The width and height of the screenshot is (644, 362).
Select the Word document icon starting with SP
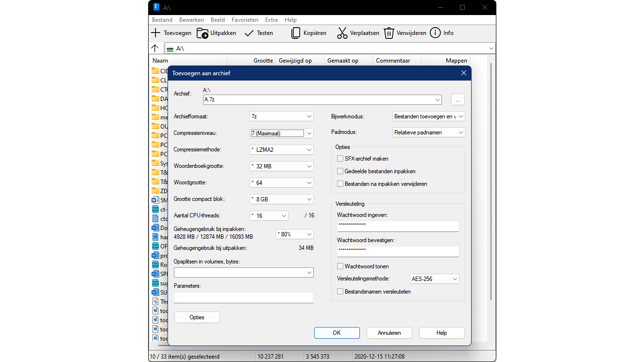155,274
